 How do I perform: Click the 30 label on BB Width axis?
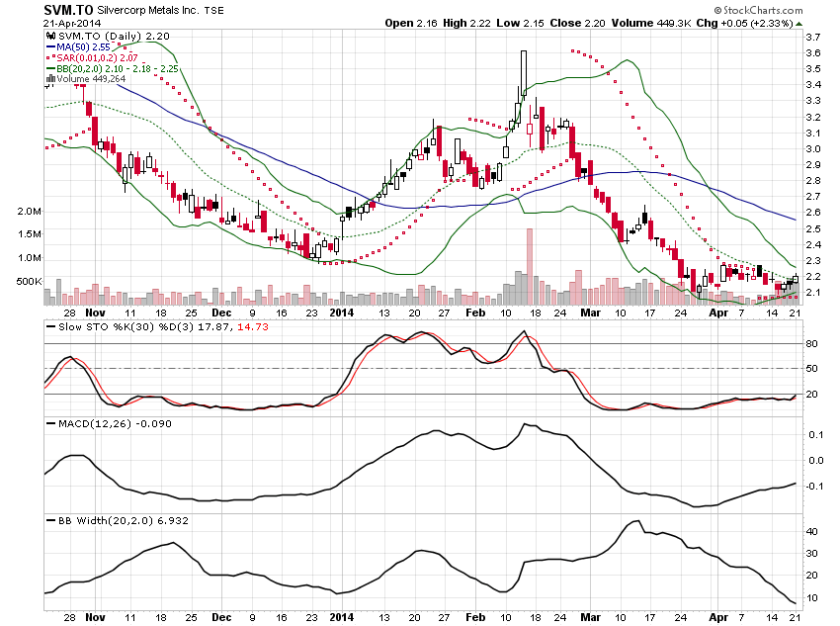(812, 554)
